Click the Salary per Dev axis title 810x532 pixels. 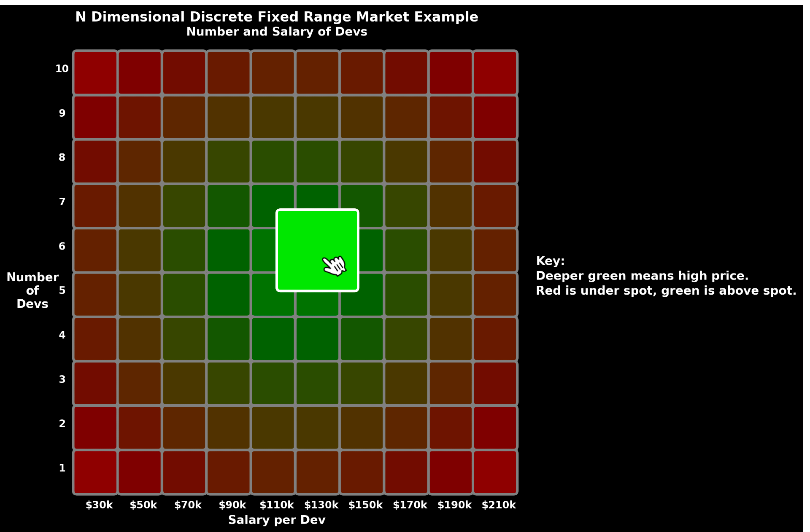coord(277,520)
